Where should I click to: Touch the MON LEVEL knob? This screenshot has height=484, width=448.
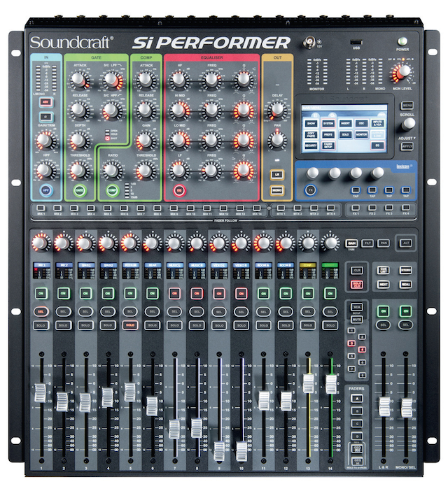(404, 71)
